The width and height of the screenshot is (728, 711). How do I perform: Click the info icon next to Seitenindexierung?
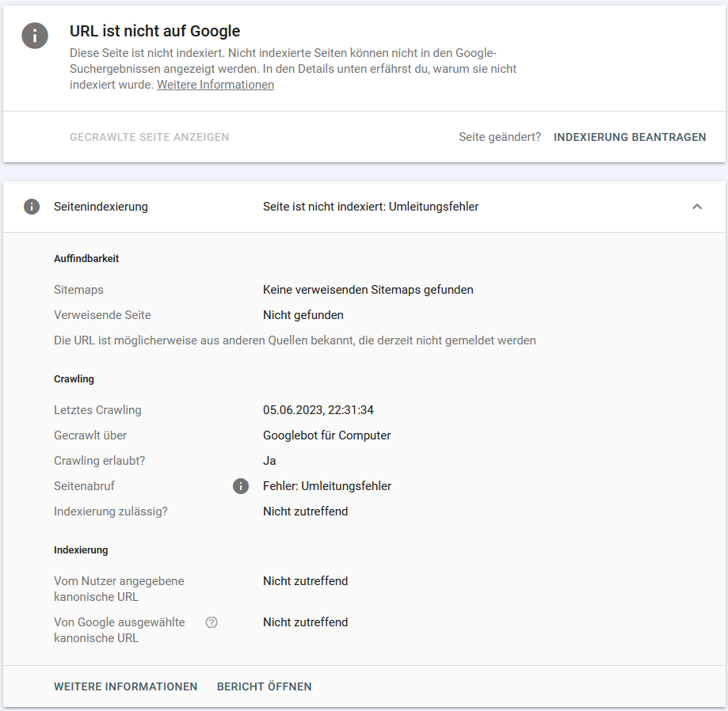(x=32, y=207)
